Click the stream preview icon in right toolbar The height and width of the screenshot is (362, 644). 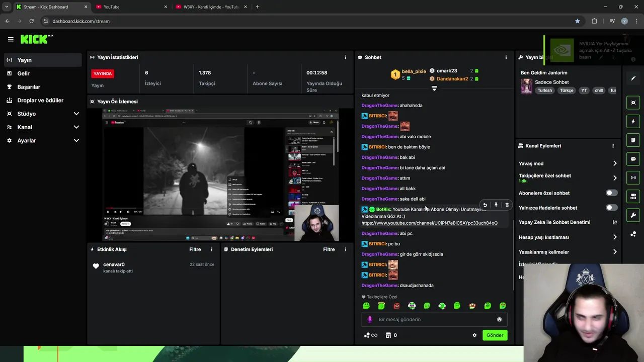click(633, 103)
